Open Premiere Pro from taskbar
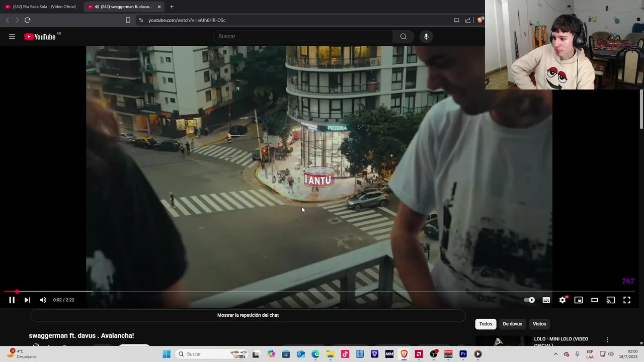This screenshot has width=644, height=362. pos(463,354)
